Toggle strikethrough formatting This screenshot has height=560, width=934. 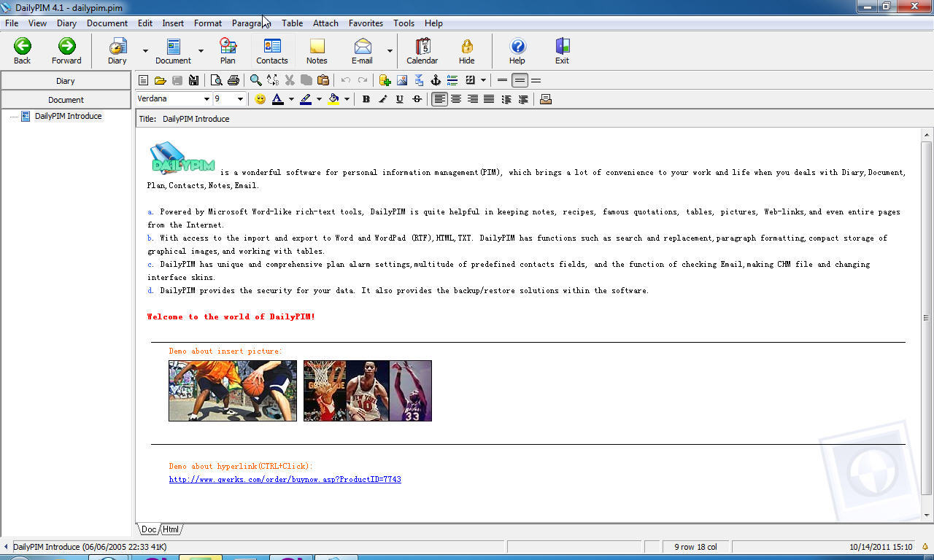tap(417, 99)
